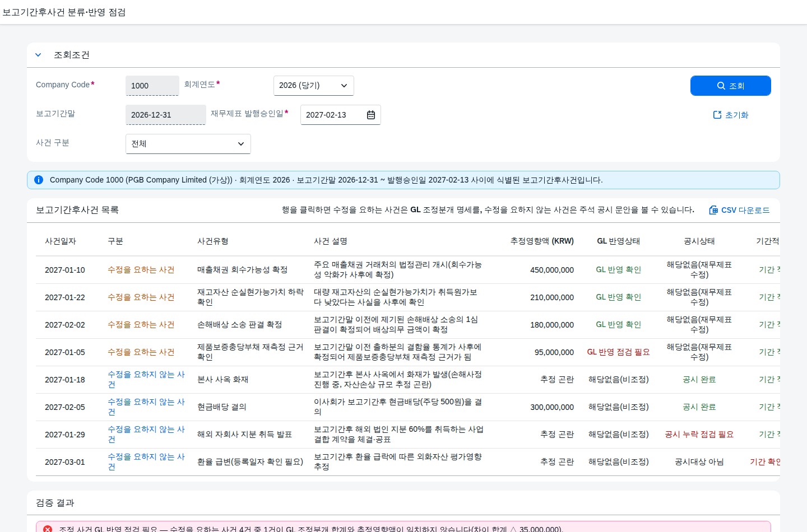The width and height of the screenshot is (807, 532).
Task: Click the red error icon in 검증 결과
Action: coord(48,529)
